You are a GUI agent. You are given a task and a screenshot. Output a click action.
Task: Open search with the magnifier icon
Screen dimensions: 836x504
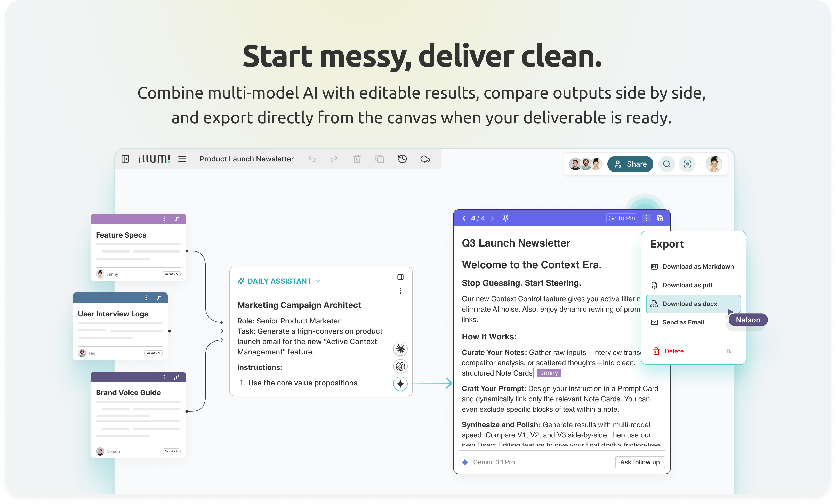666,164
